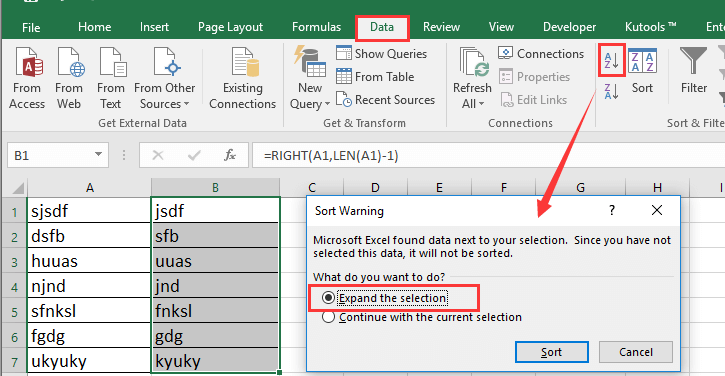The image size is (725, 376).
Task: Cancel the Sort Warning dialog
Action: pos(635,352)
